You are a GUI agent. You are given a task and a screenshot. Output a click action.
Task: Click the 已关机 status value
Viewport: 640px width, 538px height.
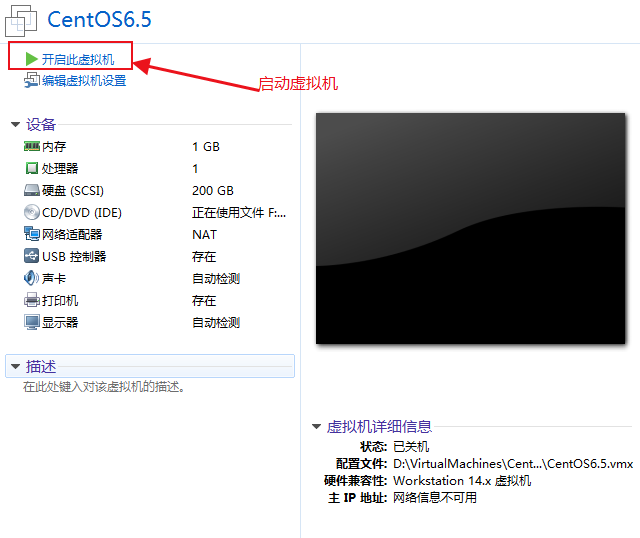[x=411, y=447]
